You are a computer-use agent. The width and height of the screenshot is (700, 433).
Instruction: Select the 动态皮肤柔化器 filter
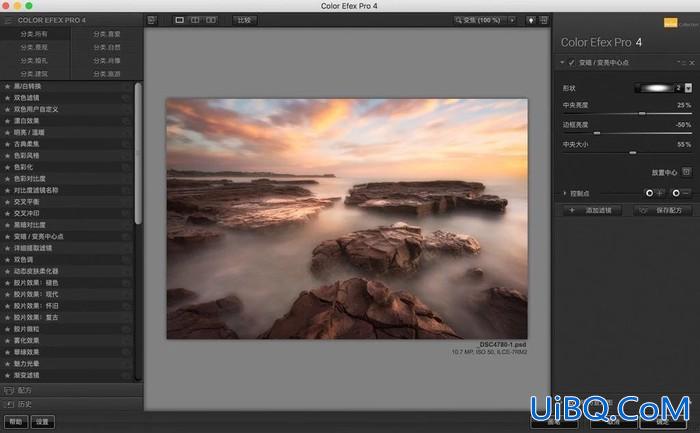point(67,271)
